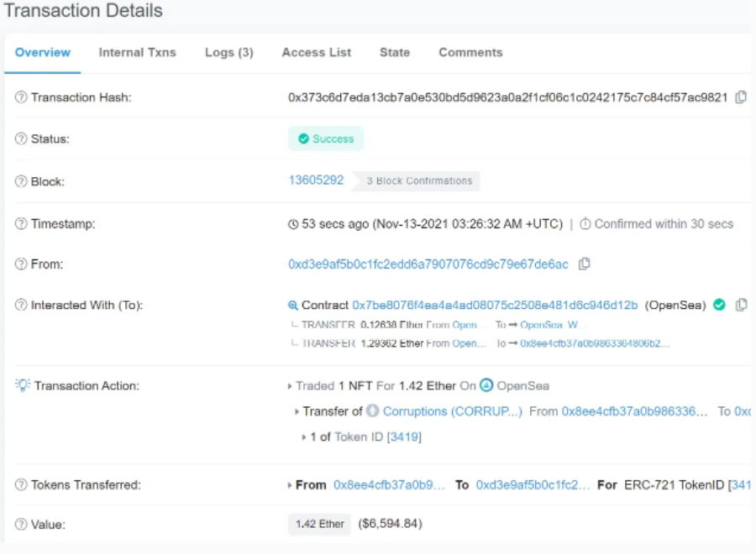Open 0x8ee4cfb37a0b986336... address in Transfer of row
The height and width of the screenshot is (554, 756).
[x=634, y=411]
